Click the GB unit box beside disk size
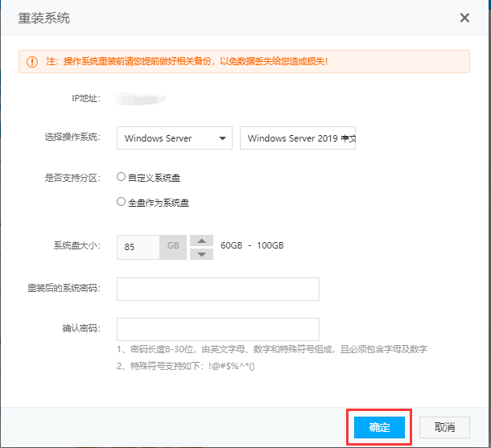The width and height of the screenshot is (491, 448). click(x=173, y=247)
